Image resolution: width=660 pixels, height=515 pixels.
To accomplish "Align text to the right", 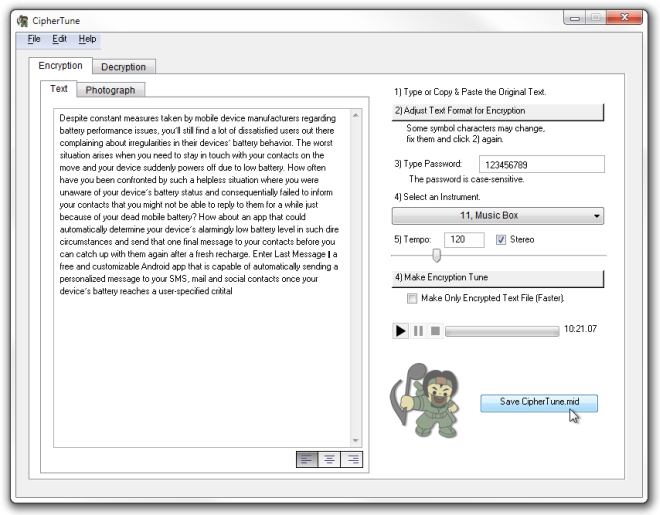I will coord(351,460).
